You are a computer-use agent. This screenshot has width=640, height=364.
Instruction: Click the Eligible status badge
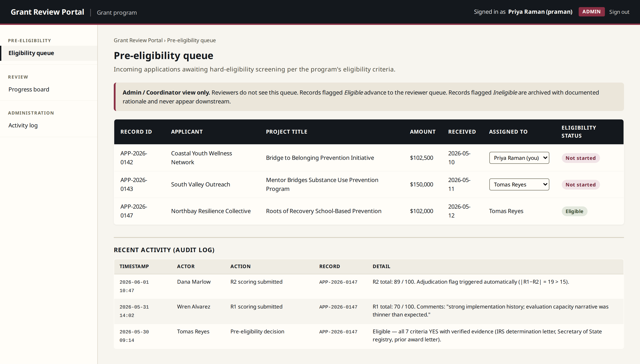click(574, 211)
